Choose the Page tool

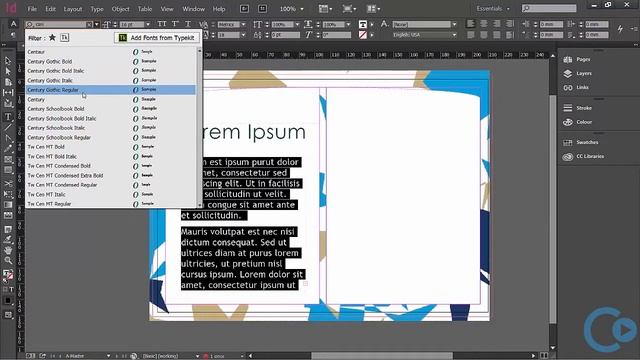8,82
